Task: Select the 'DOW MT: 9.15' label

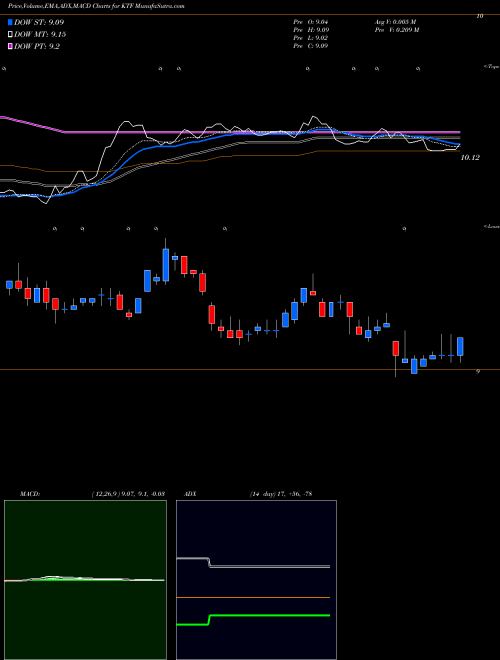Action: (x=40, y=34)
